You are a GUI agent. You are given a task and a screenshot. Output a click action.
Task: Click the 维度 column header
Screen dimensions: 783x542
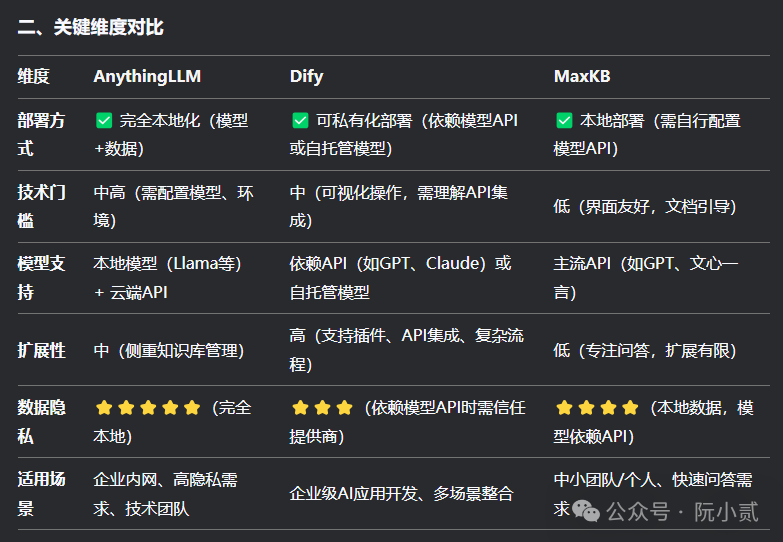pyautogui.click(x=33, y=76)
